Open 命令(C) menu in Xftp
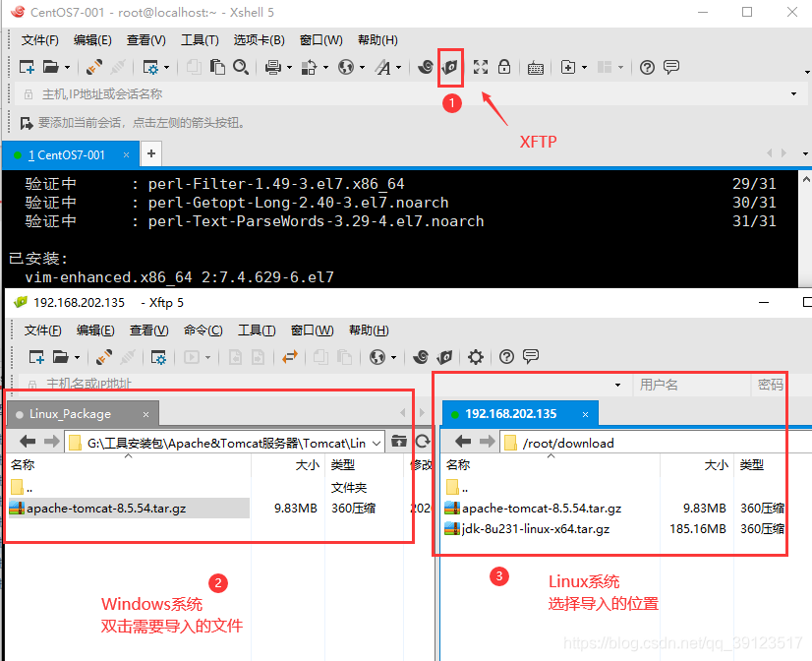The height and width of the screenshot is (661, 812). pyautogui.click(x=203, y=330)
